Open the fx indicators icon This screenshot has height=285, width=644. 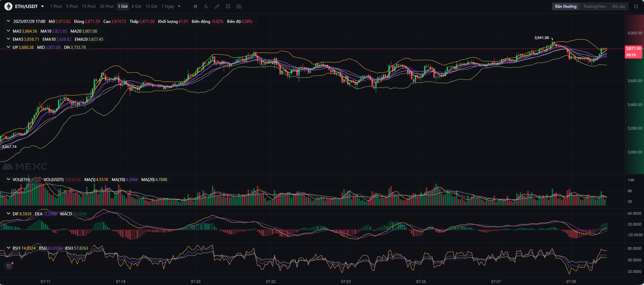pos(206,6)
